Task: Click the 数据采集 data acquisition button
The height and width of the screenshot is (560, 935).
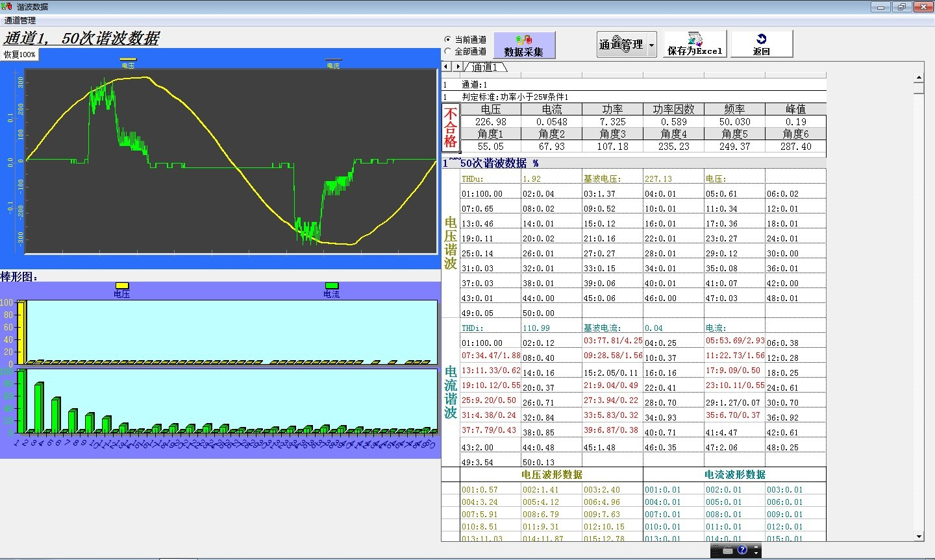Action: [x=524, y=45]
